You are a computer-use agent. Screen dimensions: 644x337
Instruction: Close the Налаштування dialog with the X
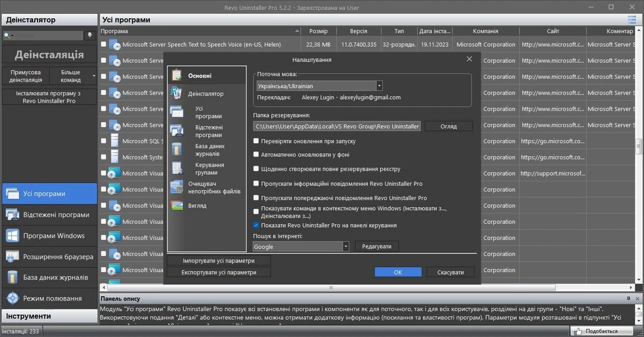[x=469, y=59]
